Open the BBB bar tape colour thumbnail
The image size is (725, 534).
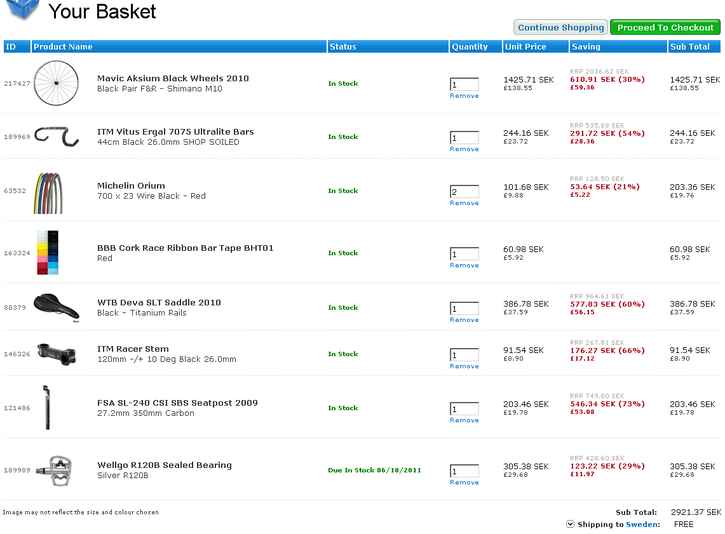(48, 252)
